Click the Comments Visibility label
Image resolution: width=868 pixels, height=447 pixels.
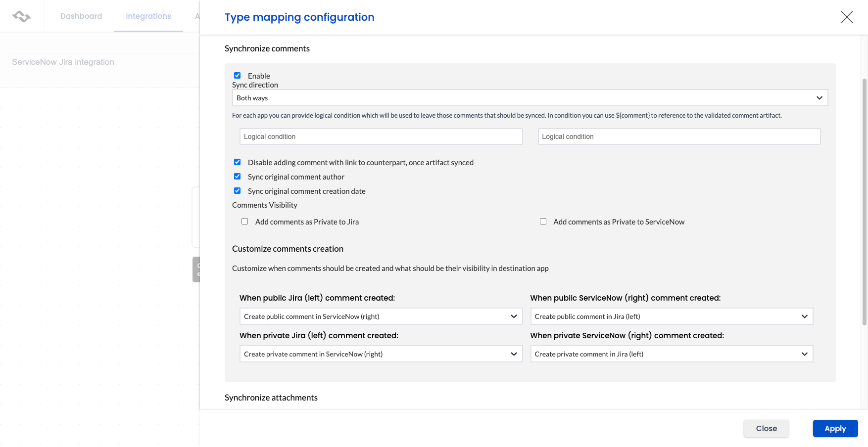(265, 205)
